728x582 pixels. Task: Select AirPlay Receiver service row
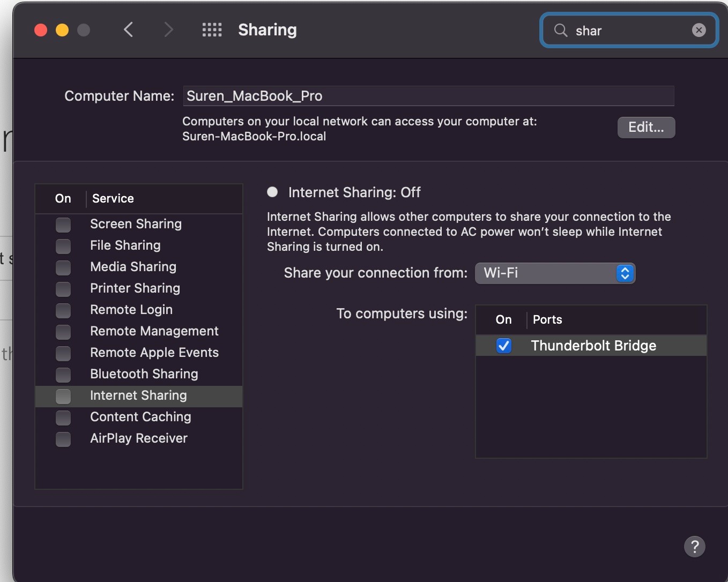[x=139, y=438]
